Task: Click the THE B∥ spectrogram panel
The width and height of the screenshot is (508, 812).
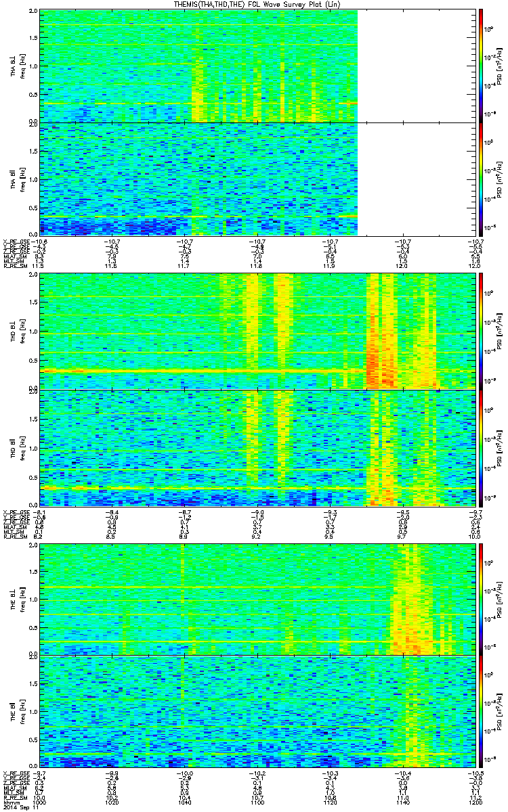Action: [x=257, y=710]
